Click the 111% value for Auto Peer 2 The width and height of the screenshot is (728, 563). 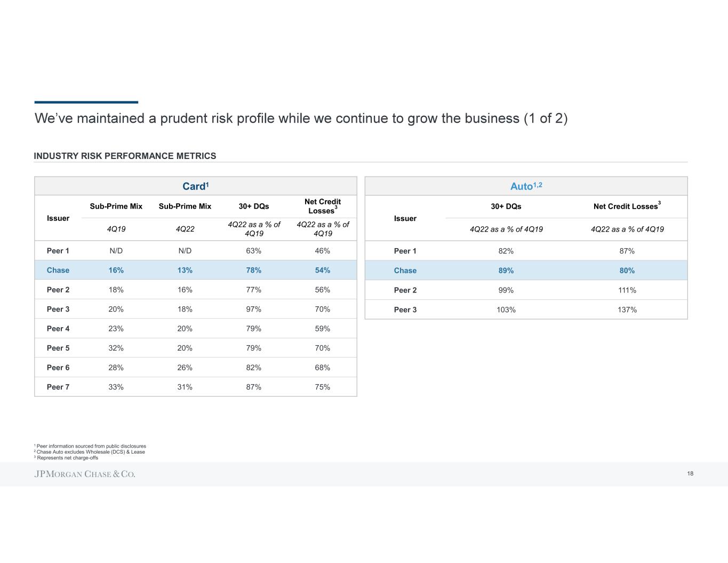(x=627, y=290)
